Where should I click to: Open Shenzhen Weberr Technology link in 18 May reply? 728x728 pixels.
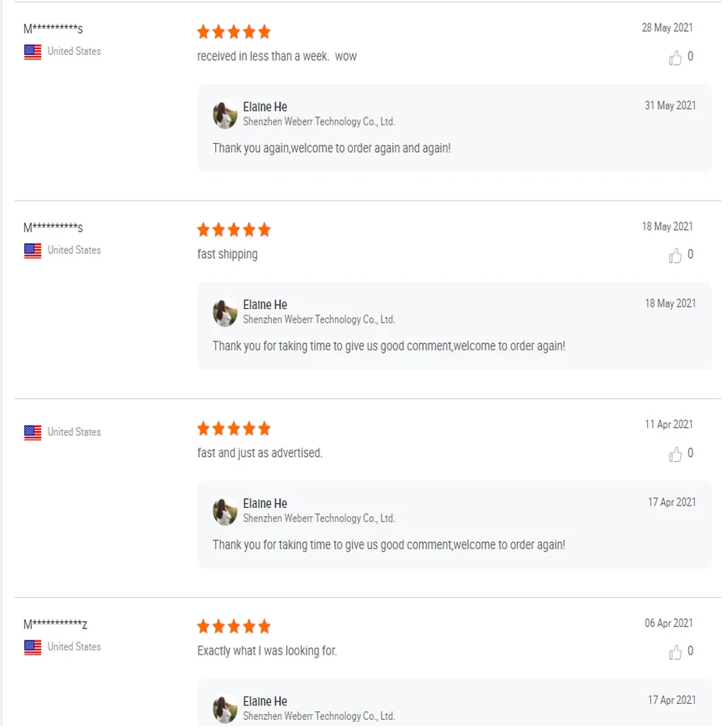[x=319, y=320]
